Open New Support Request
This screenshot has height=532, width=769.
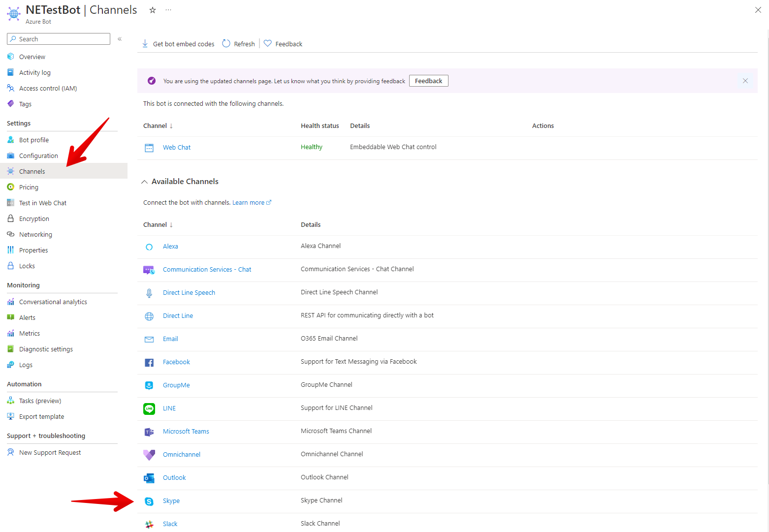(x=50, y=453)
